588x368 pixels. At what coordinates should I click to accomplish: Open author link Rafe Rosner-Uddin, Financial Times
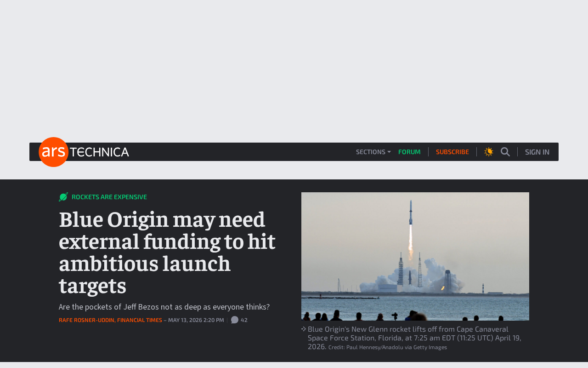(x=110, y=320)
